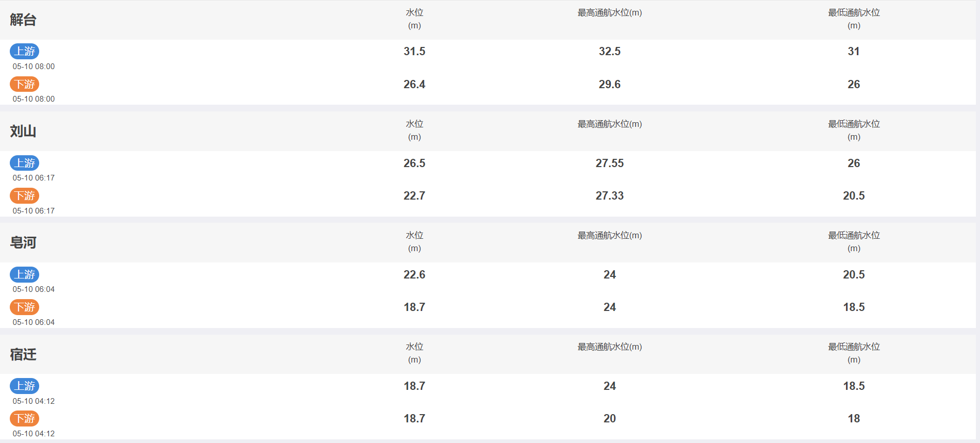Click 解台 upstream water level 31.5
Screen dimensions: 980x443
[x=414, y=52]
